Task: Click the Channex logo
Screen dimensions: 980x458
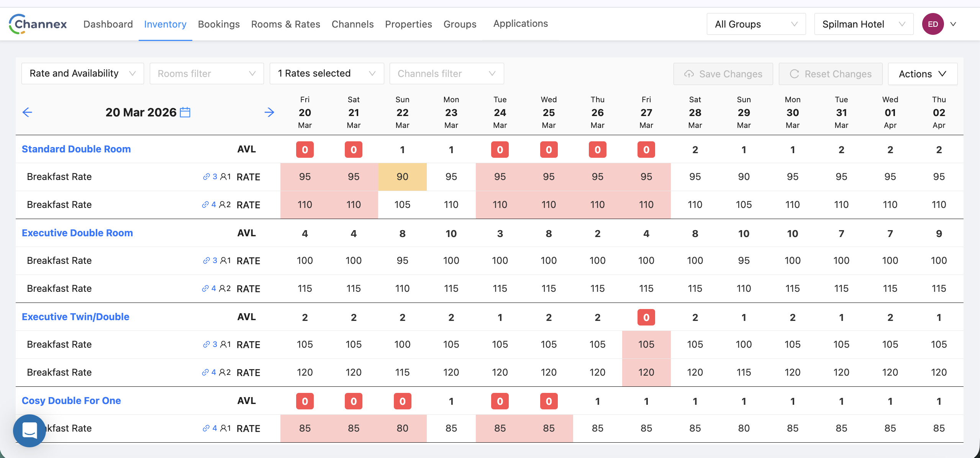Action: point(38,24)
